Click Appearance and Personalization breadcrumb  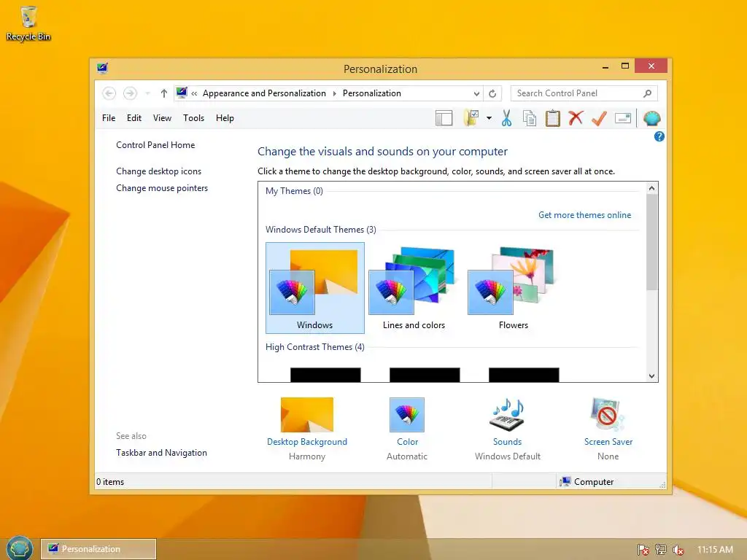(x=264, y=93)
